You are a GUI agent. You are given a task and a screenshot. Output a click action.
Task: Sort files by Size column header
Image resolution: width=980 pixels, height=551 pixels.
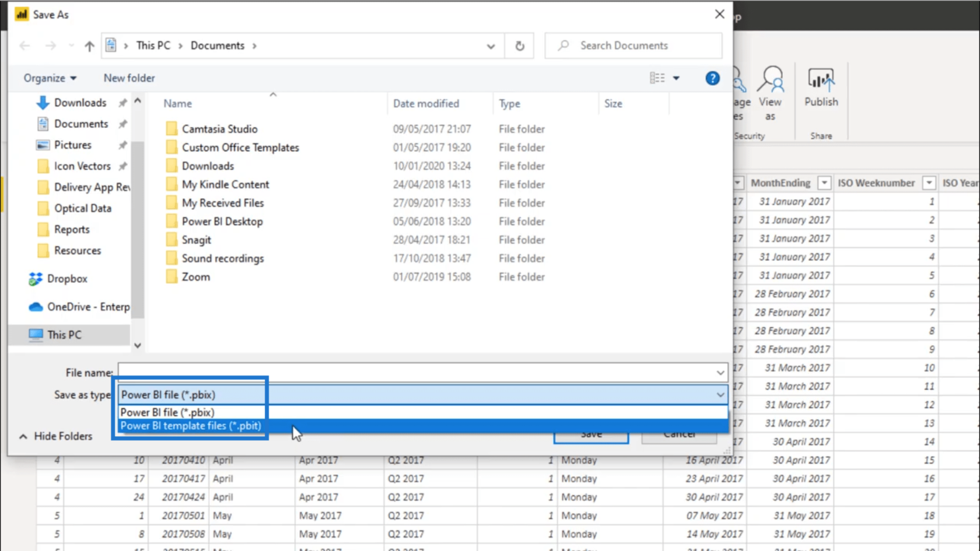tap(613, 103)
